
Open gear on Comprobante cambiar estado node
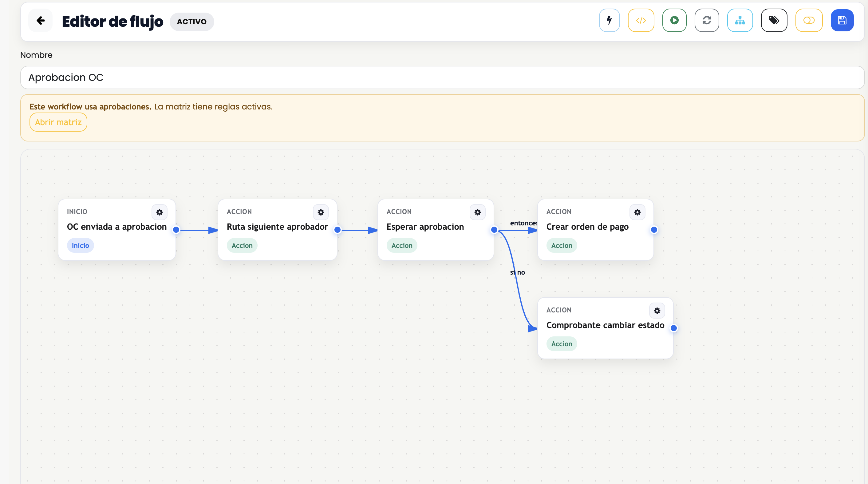657,311
